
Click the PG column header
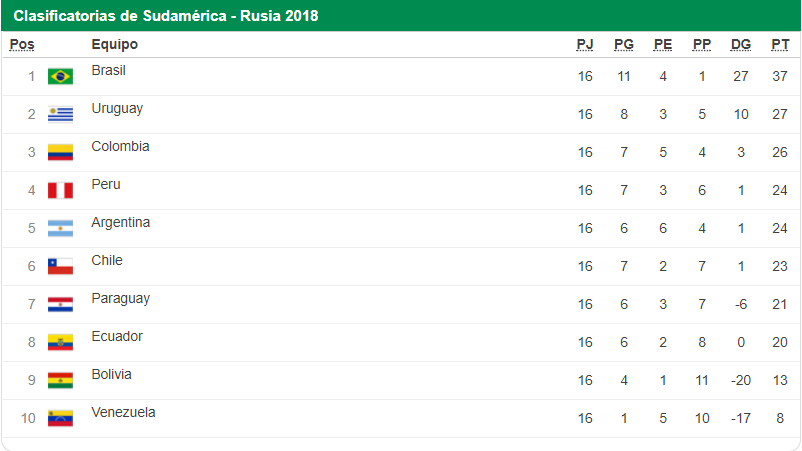(623, 44)
